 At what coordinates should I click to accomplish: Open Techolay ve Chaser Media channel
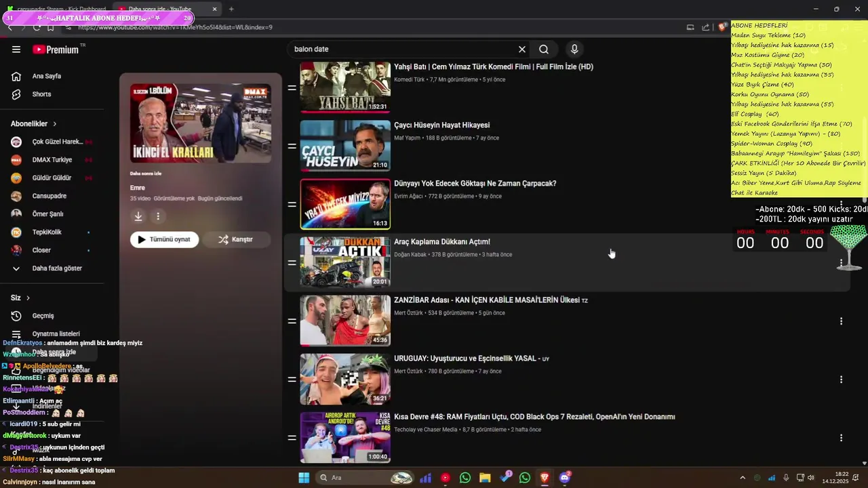(426, 430)
